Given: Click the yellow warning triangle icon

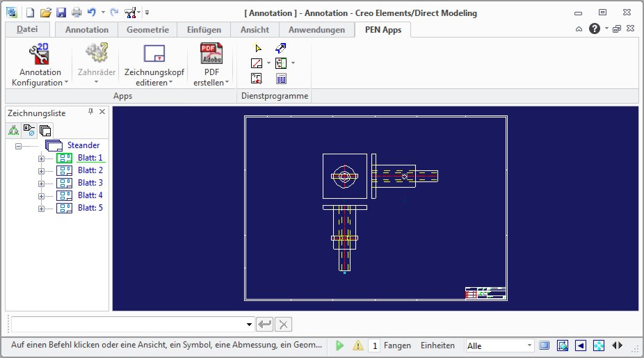Looking at the screenshot, I should coord(357,345).
